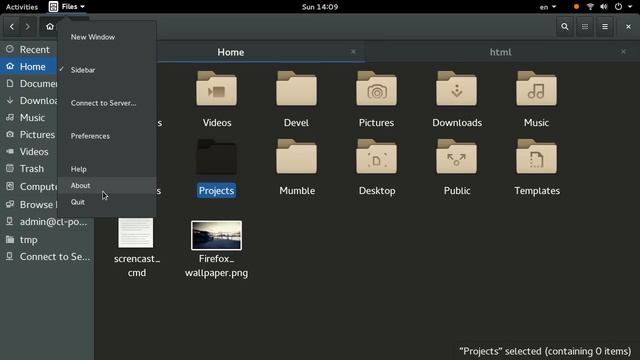This screenshot has width=640, height=360.
Task: Switch to the Home tab
Action: pos(231,52)
